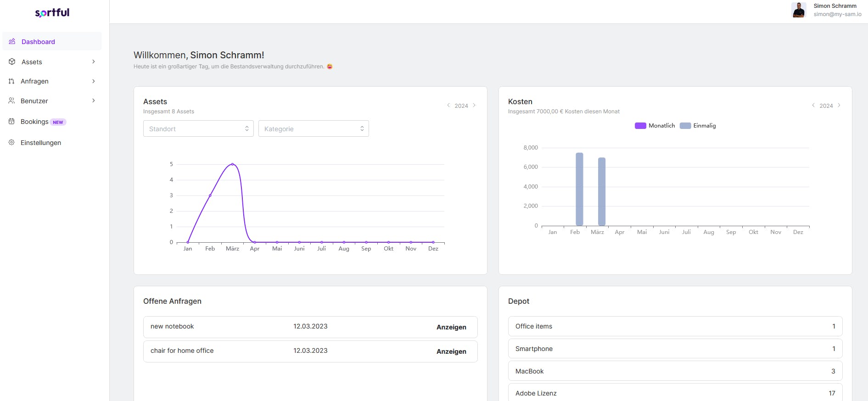This screenshot has width=868, height=401.
Task: Click the Bookings calendar icon
Action: 11,122
